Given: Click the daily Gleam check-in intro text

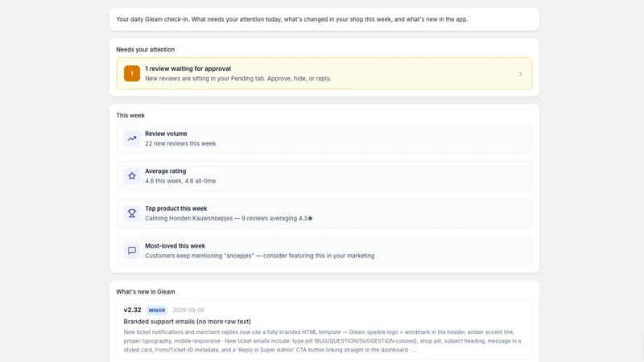Looking at the screenshot, I should click(x=292, y=19).
